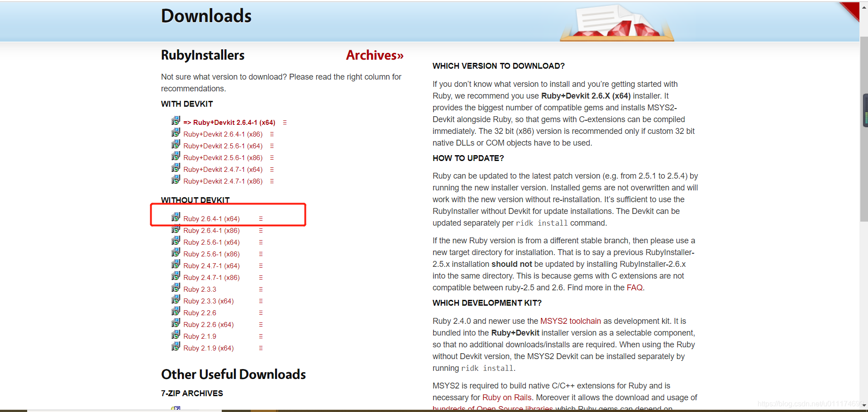Open details icon after Ruby+Devkit 2.4.7-1 (x86)
Image resolution: width=868 pixels, height=412 pixels.
point(272,181)
